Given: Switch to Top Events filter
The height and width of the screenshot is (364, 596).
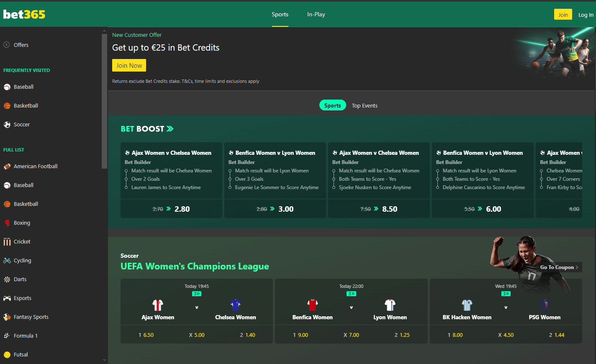Looking at the screenshot, I should click(365, 106).
